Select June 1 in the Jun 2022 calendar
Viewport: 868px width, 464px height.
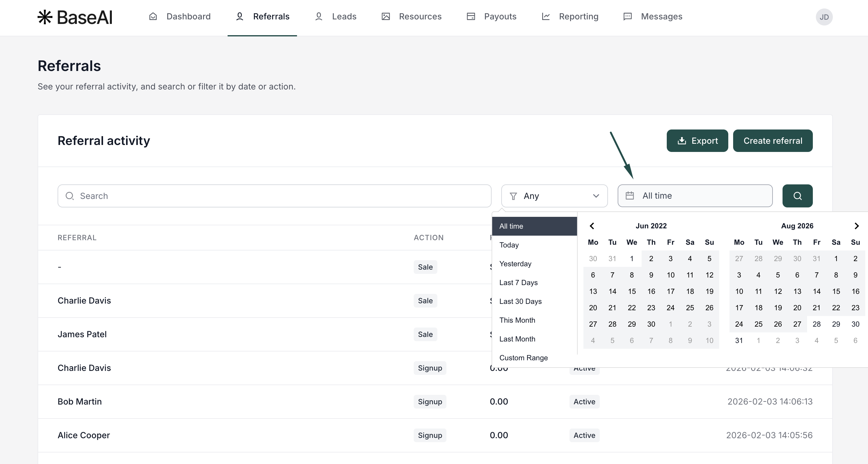(632, 259)
